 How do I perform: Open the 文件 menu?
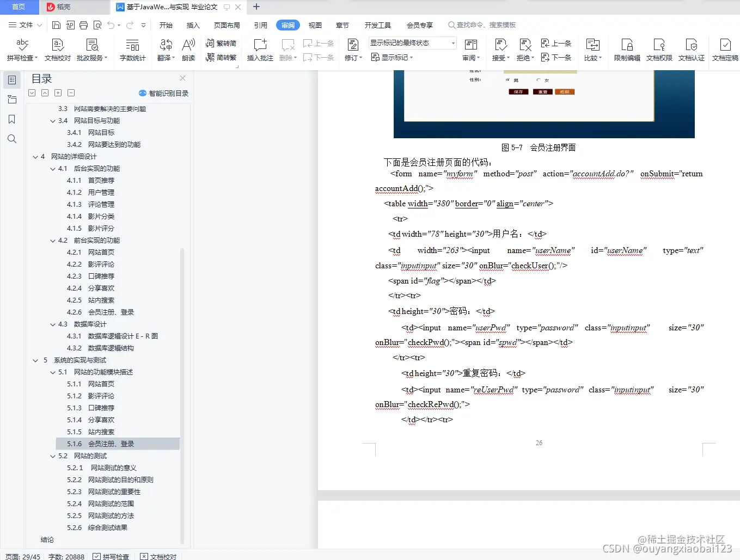[25, 25]
